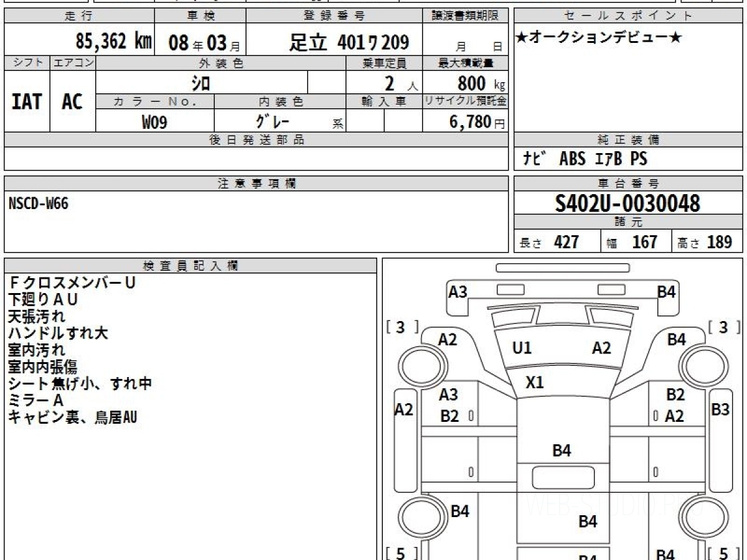
Task: Click the mileage value 85,362 km
Action: click(113, 42)
